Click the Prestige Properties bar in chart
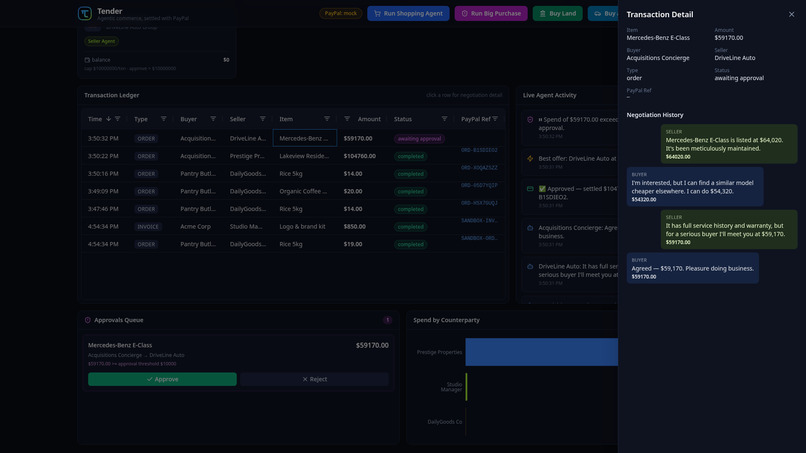The image size is (806, 453). tap(541, 352)
